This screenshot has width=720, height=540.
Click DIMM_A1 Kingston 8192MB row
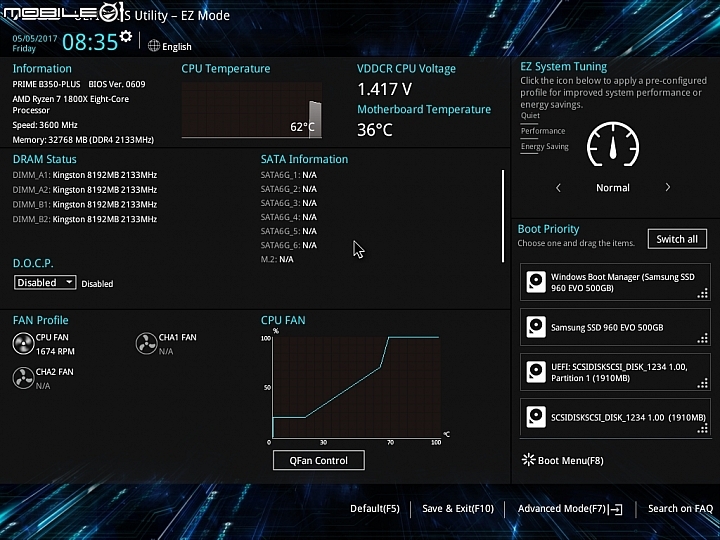point(84,175)
